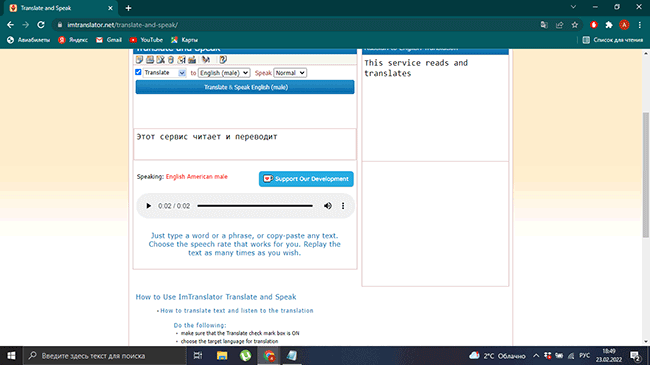Viewport: 650px width, 365px height.
Task: Click into the Russian source text box
Action: tap(245, 144)
